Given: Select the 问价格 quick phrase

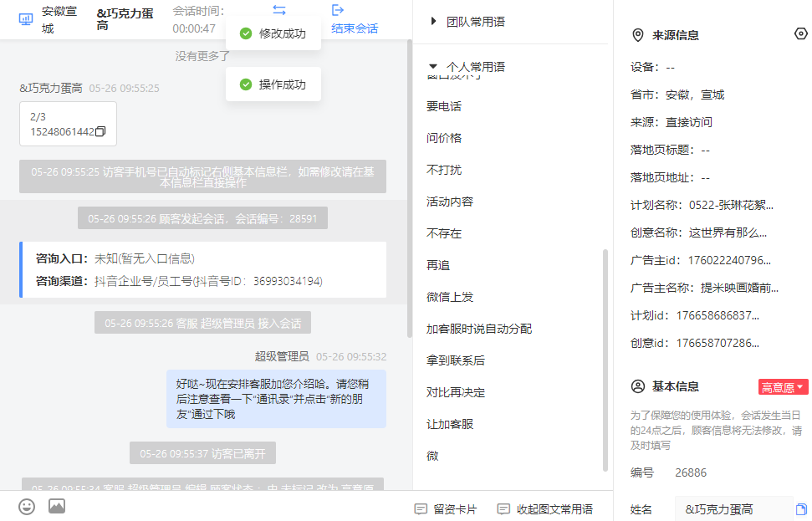Looking at the screenshot, I should [444, 138].
